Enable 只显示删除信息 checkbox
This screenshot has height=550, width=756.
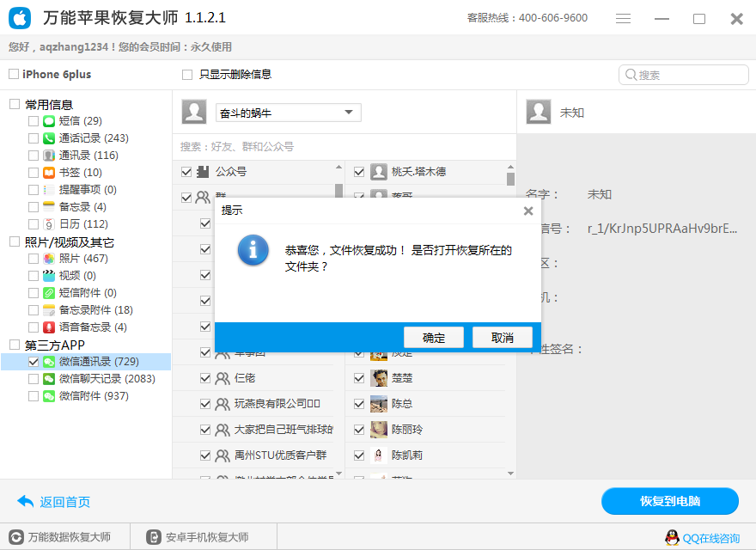[x=187, y=74]
